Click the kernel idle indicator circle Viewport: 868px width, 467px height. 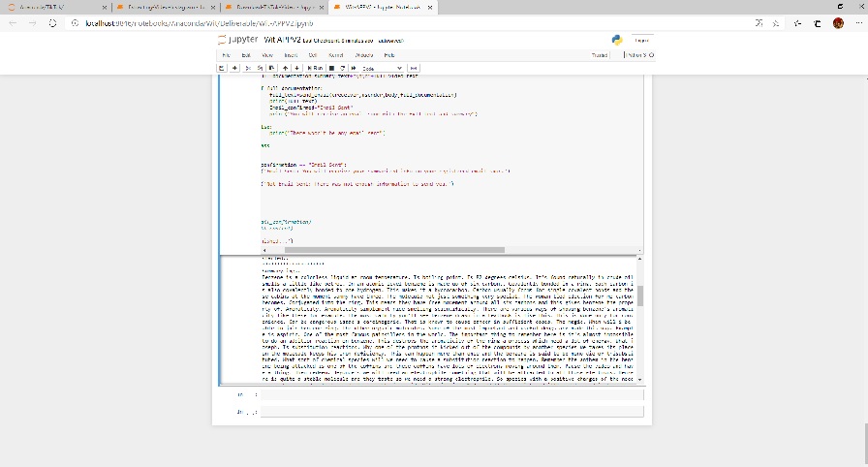tap(652, 55)
